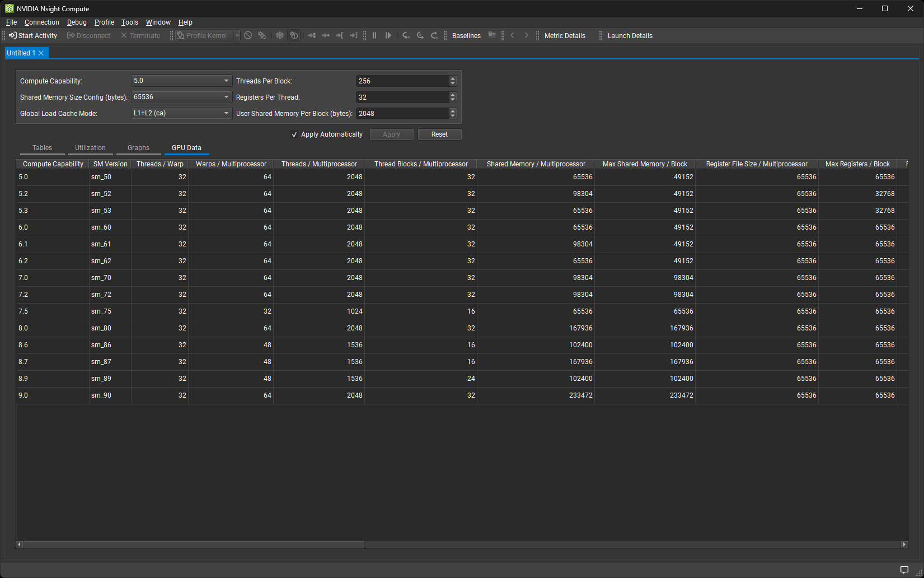Open the Debug menu

point(77,22)
